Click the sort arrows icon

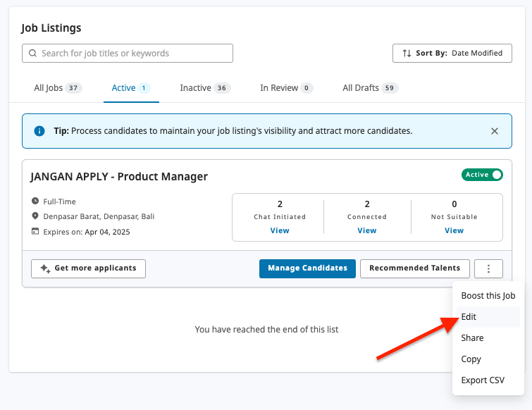pyautogui.click(x=407, y=54)
